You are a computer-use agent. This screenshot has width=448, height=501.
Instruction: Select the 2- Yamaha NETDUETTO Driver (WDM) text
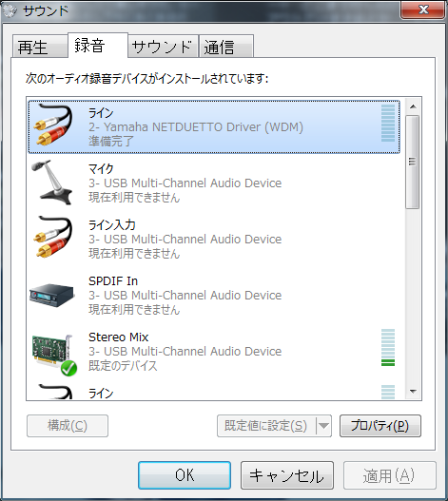(x=196, y=127)
